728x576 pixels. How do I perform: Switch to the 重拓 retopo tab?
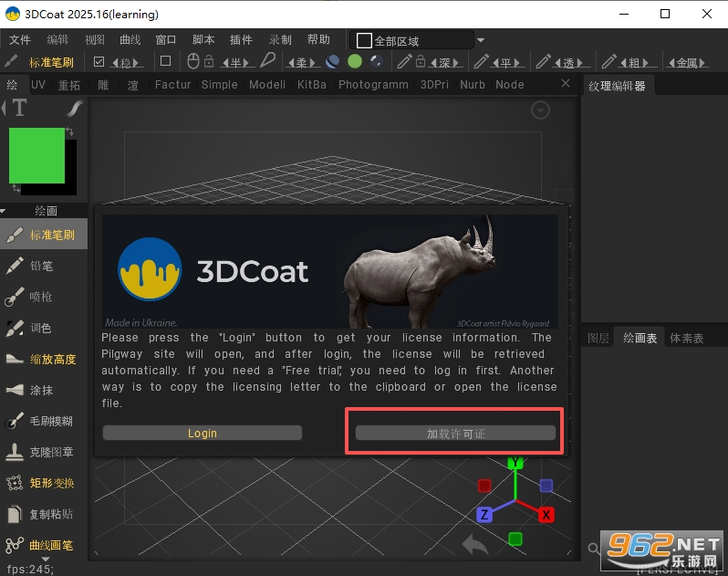(69, 85)
